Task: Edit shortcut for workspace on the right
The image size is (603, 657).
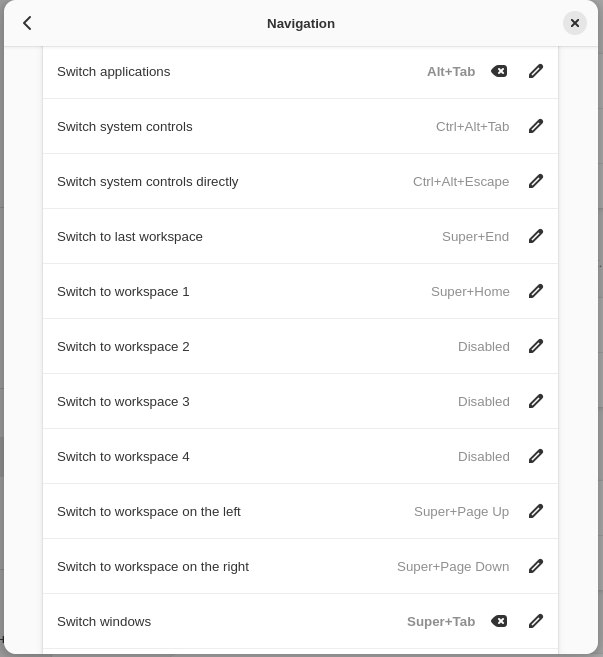Action: click(536, 566)
